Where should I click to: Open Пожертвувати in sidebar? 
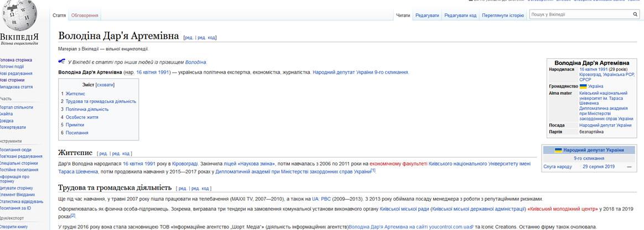[13, 127]
